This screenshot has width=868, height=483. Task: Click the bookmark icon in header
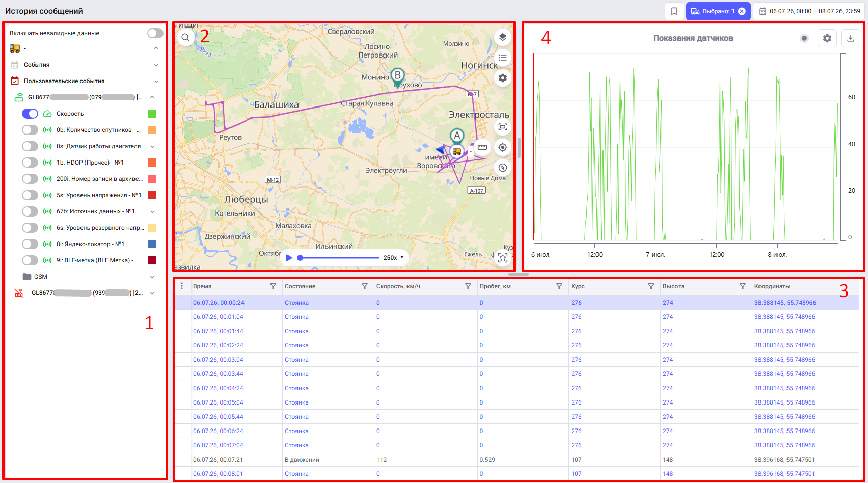coord(674,11)
